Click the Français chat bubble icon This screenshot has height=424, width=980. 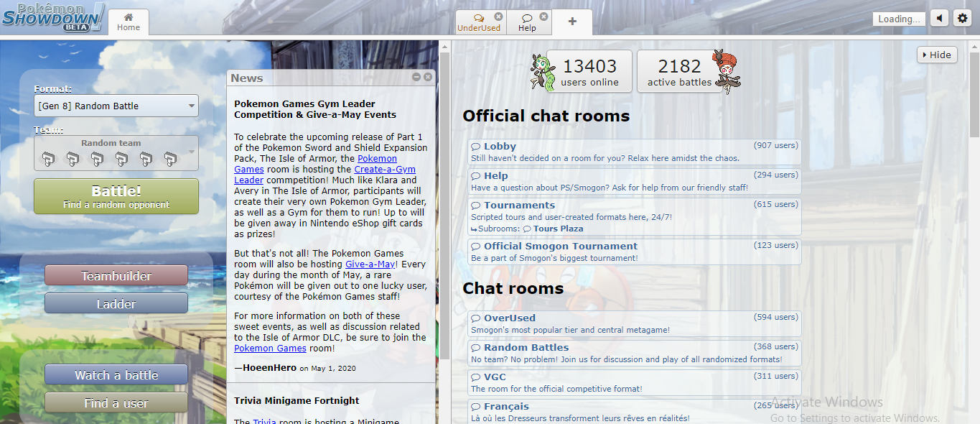(x=476, y=407)
